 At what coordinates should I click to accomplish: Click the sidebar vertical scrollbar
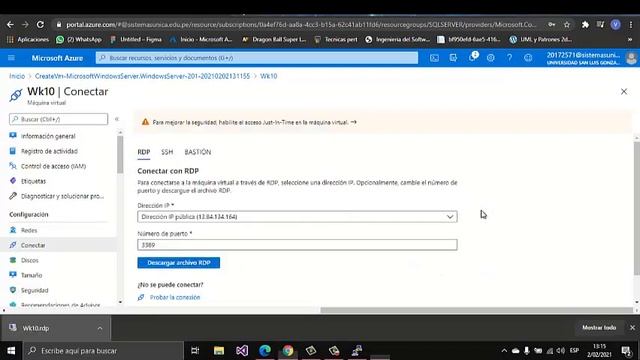click(x=120, y=155)
